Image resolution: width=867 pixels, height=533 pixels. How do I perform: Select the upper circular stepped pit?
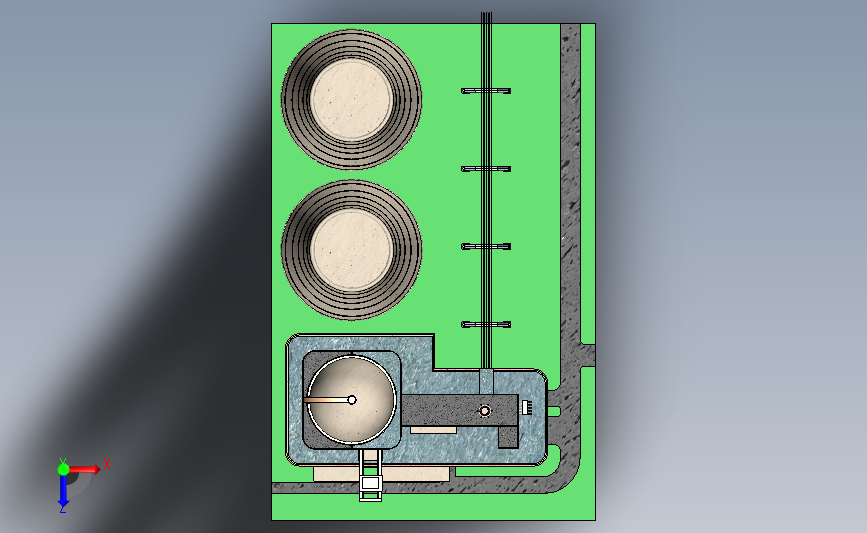click(x=352, y=100)
